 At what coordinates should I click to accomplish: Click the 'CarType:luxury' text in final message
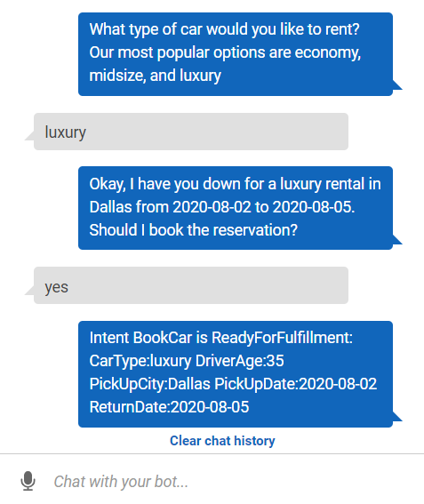coord(140,361)
